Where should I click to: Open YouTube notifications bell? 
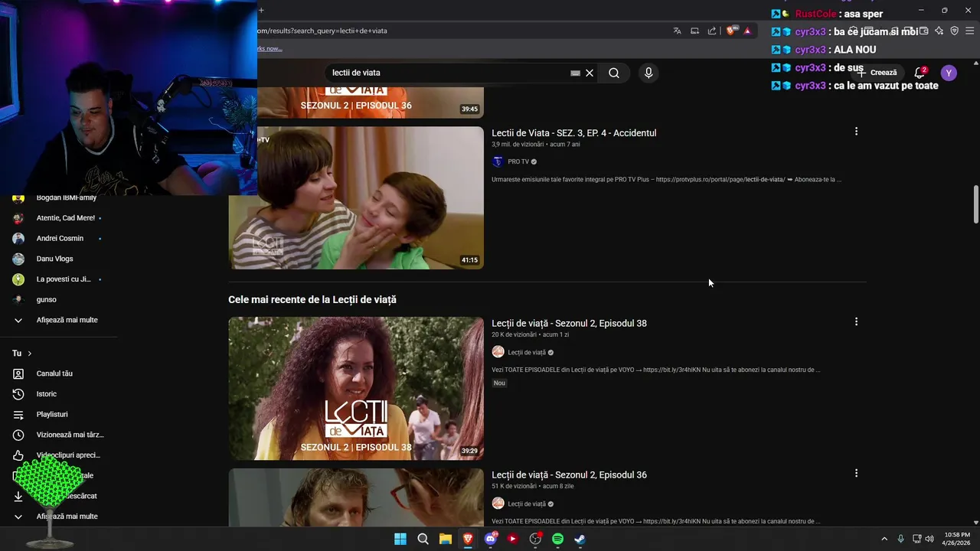pyautogui.click(x=920, y=73)
